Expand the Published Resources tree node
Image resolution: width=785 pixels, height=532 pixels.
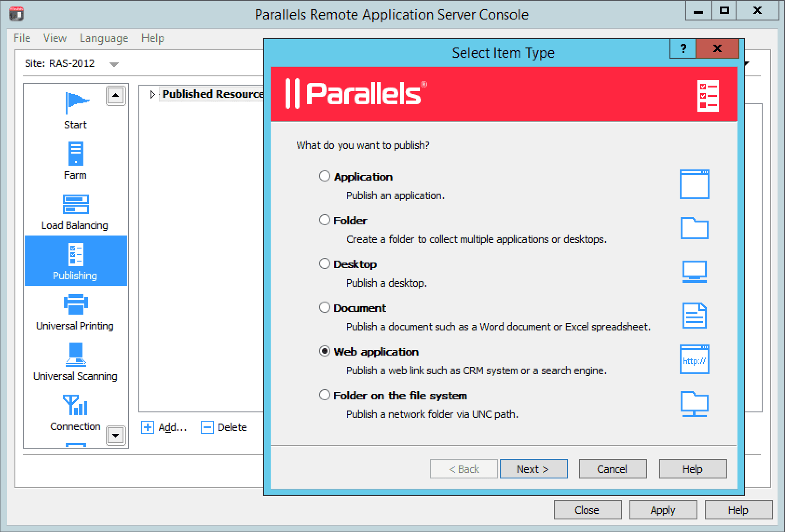(x=152, y=94)
